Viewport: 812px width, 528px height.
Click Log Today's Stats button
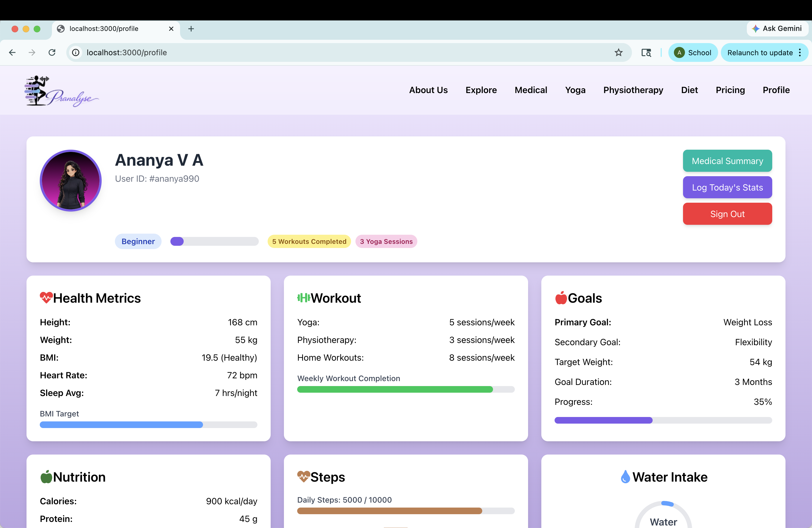click(727, 187)
